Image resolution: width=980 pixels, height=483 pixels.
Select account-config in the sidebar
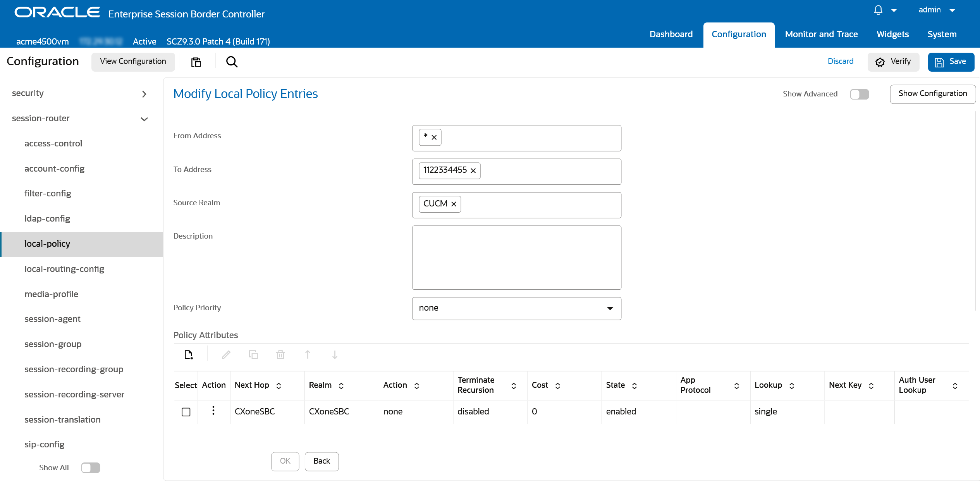pos(54,169)
